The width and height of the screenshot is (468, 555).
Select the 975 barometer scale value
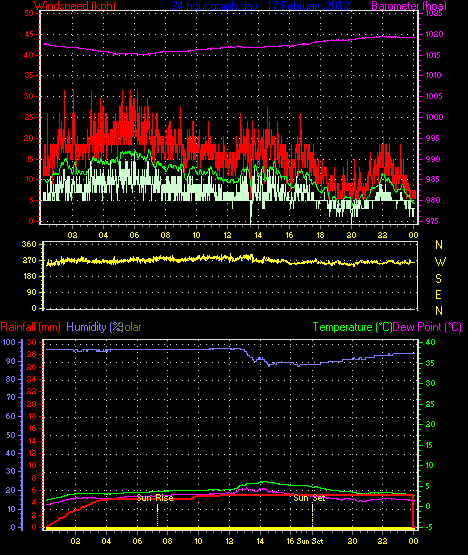tap(432, 221)
